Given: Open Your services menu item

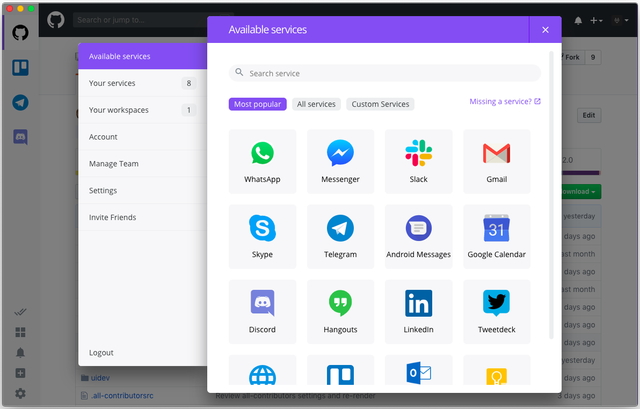Looking at the screenshot, I should pyautogui.click(x=143, y=83).
